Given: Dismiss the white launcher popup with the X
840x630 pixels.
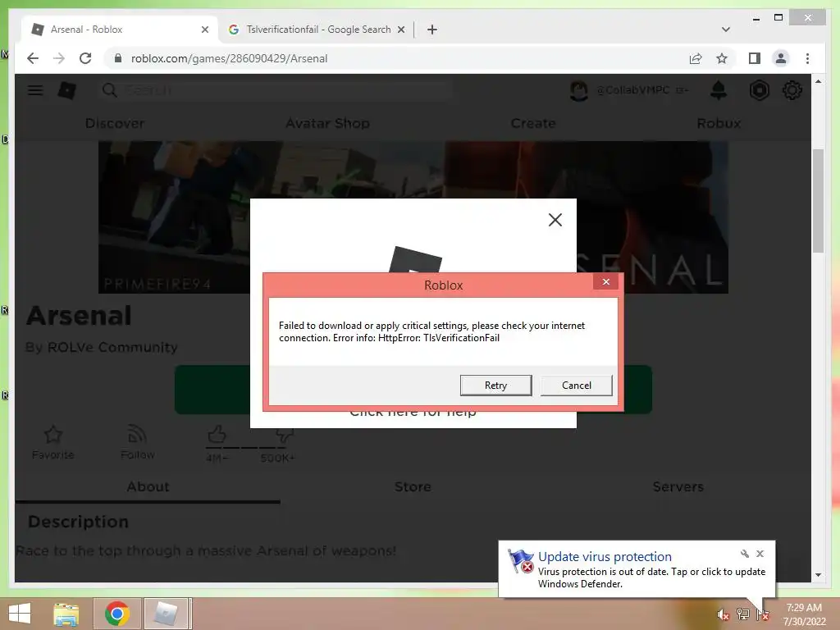Looking at the screenshot, I should (555, 220).
